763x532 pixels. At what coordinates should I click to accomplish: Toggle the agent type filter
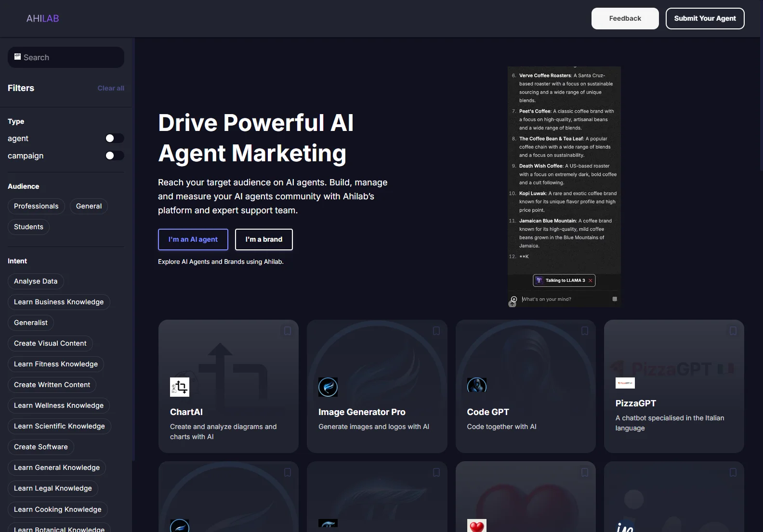coord(115,138)
